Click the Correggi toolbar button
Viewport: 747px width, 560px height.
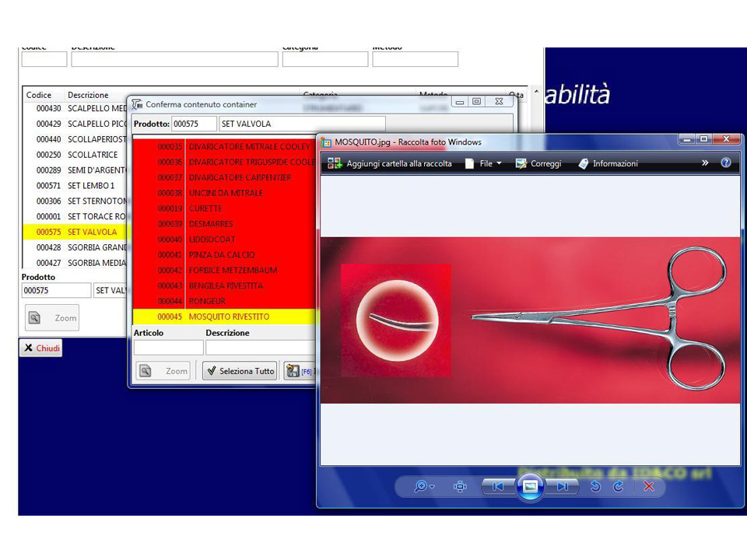tap(538, 163)
